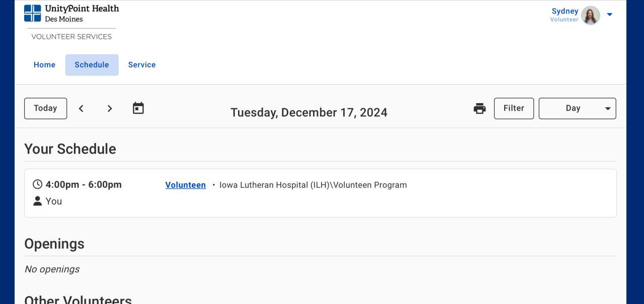Open the Home tab
The height and width of the screenshot is (304, 644).
44,65
